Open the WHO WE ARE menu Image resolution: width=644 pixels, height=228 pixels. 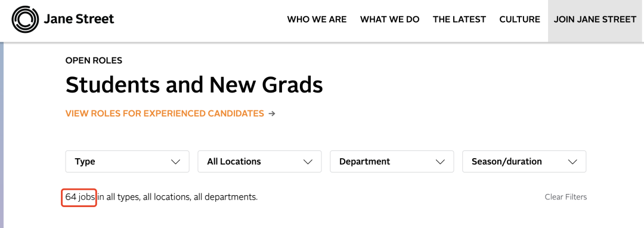(x=317, y=19)
